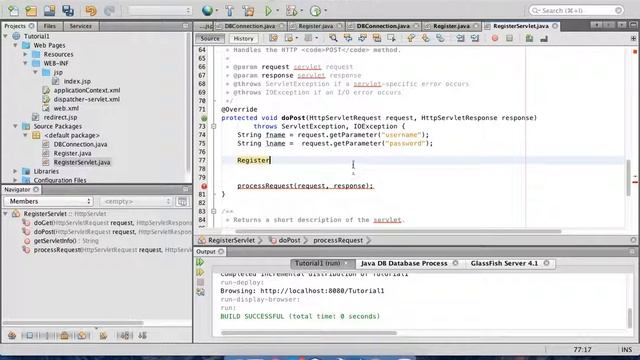Click the Source view button
640x360 pixels.
210,38
